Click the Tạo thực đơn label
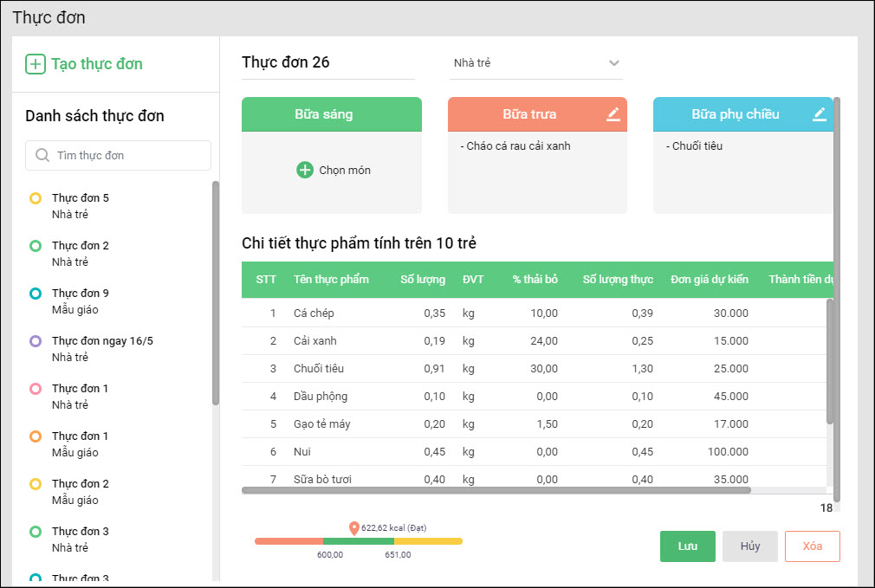The image size is (875, 588). click(97, 64)
